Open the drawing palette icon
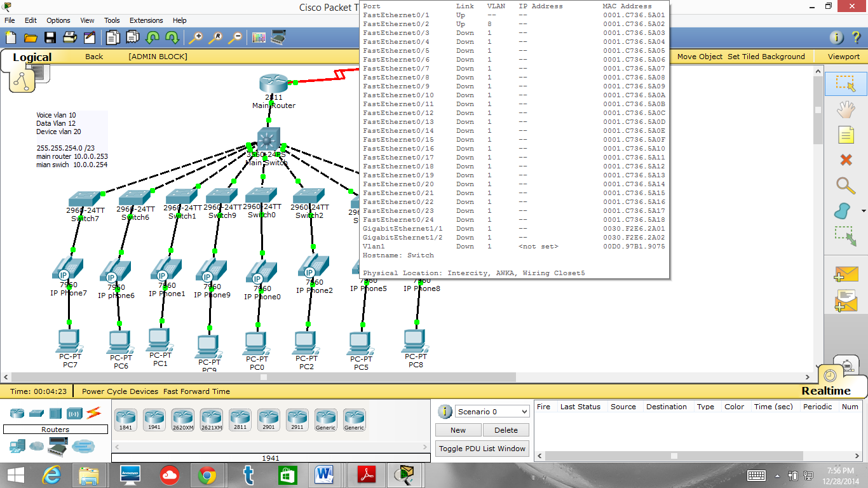Screen dimensions: 868x488 tap(259, 37)
